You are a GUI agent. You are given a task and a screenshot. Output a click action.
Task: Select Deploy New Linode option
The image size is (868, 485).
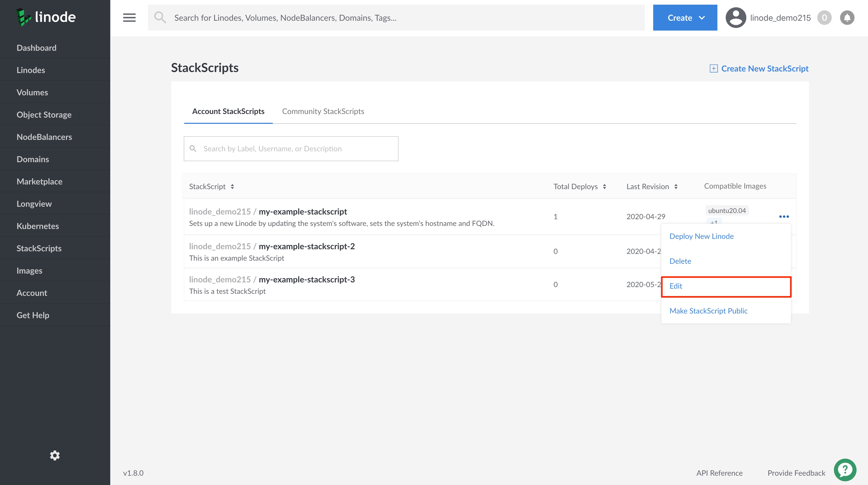coord(702,236)
